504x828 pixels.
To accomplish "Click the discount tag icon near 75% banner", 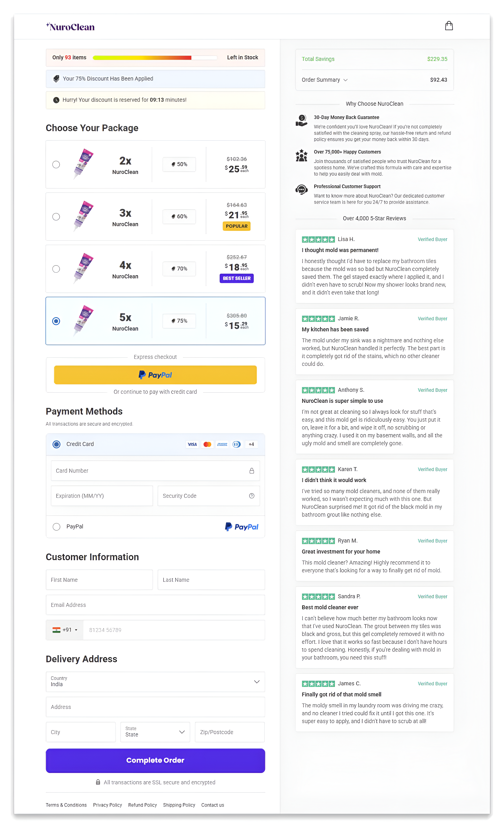I will (56, 78).
